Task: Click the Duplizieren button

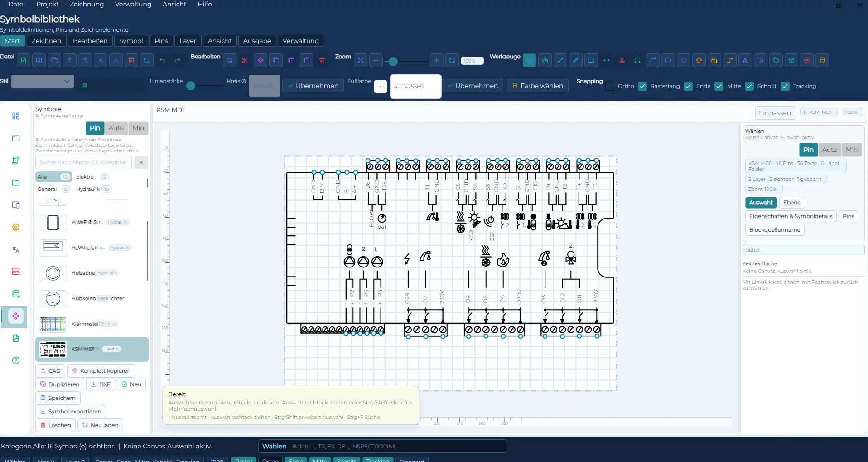Action: point(60,384)
